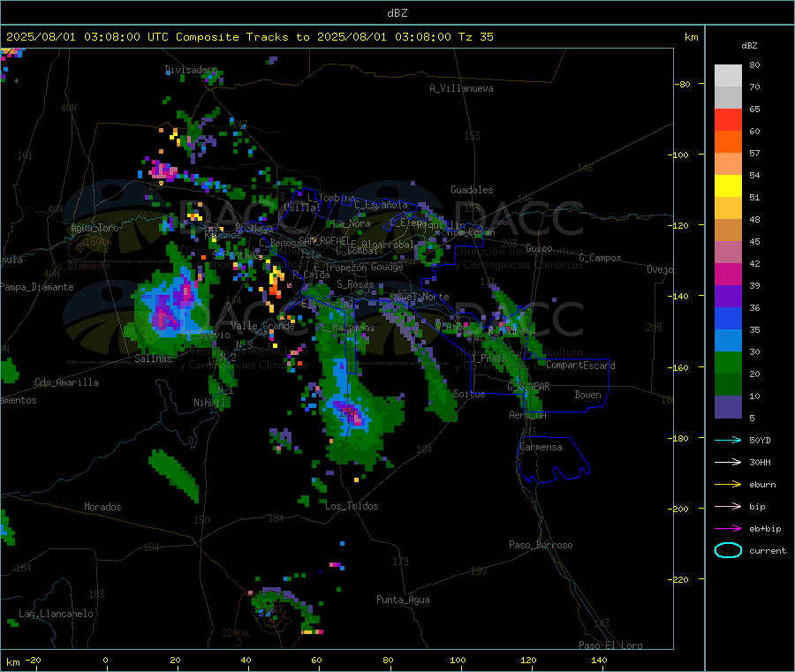Click the 'Paso_Barroso' place label
Viewport: 795px width, 672px height.
click(x=541, y=545)
